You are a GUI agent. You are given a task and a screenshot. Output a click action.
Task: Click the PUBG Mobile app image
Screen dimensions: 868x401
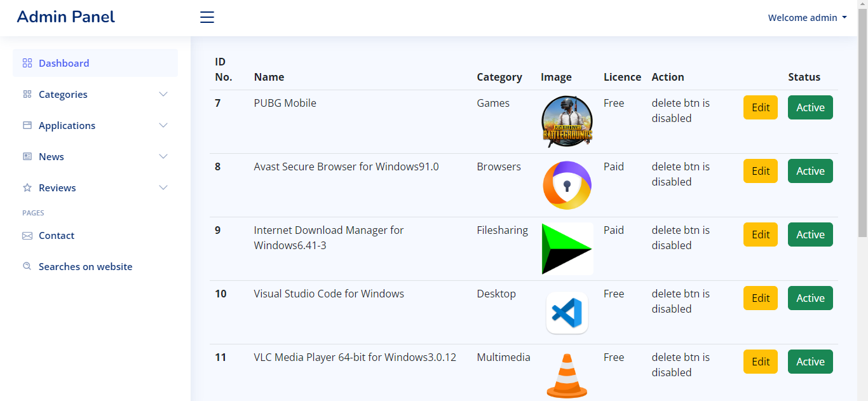(x=567, y=121)
